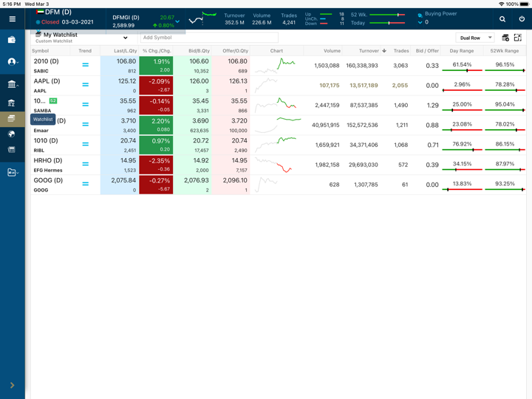The image size is (532, 399).
Task: Open the globe news icon in sidebar
Action: [12, 134]
